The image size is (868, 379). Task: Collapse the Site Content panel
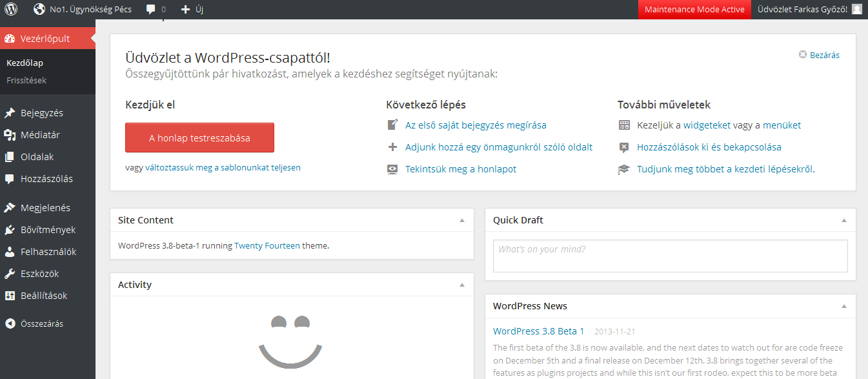[462, 220]
